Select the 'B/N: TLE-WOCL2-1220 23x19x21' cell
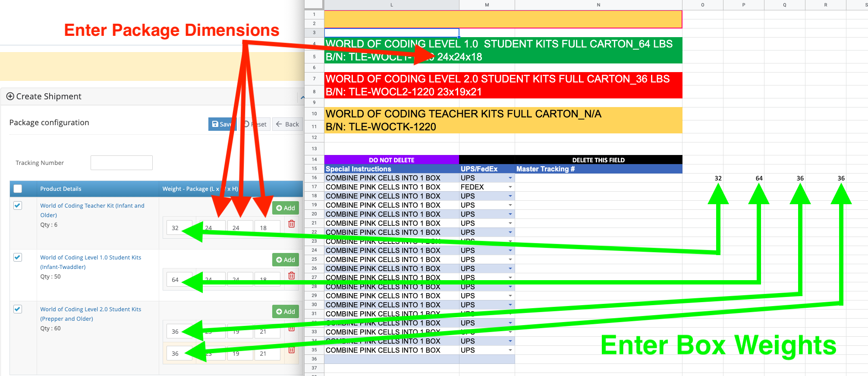The image size is (868, 376). click(503, 92)
